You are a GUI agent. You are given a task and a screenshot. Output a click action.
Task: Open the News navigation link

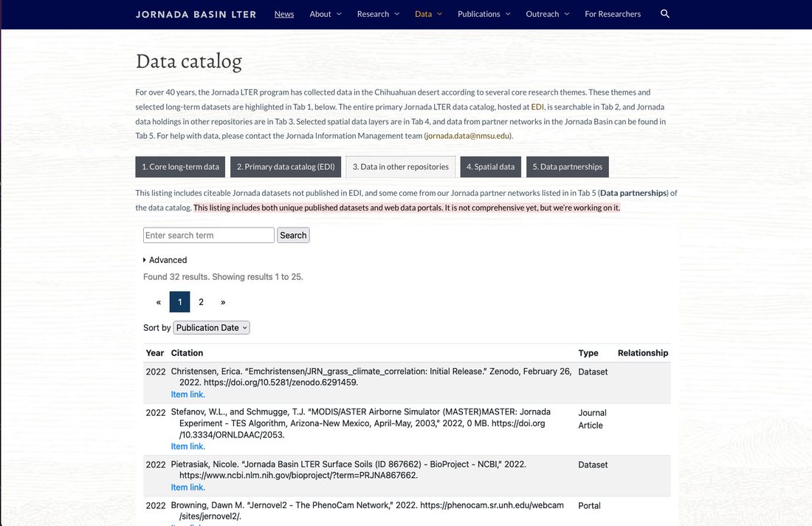click(x=283, y=14)
